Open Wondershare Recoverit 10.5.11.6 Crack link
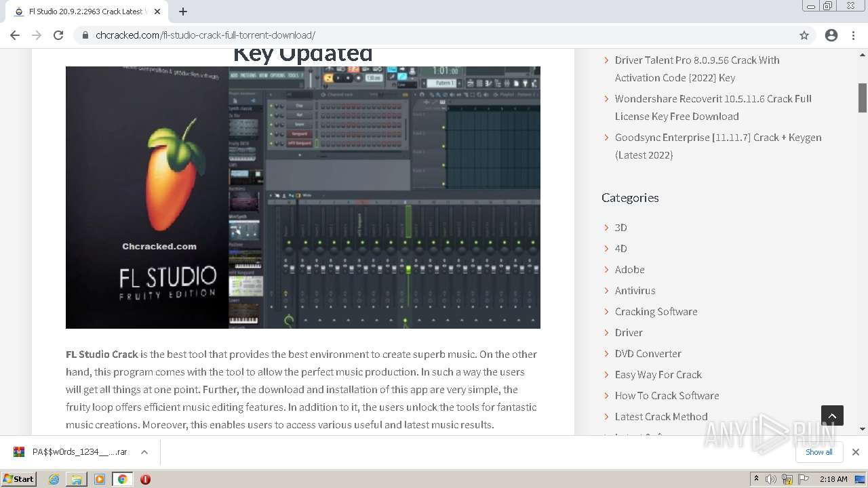The width and height of the screenshot is (868, 488). click(x=713, y=107)
